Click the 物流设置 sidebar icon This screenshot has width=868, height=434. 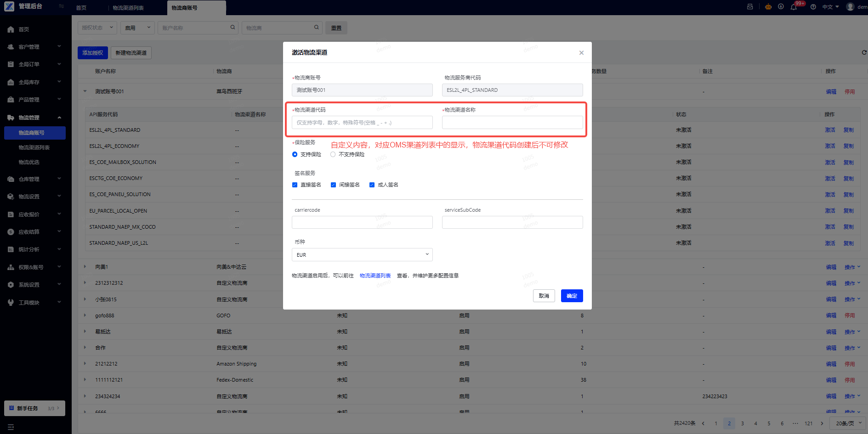pos(11,197)
